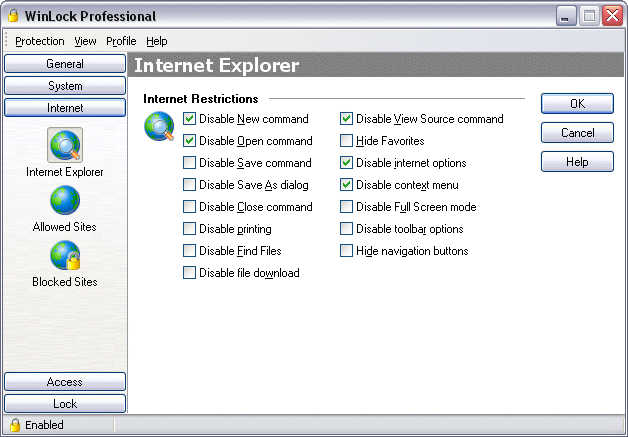Open the Lock section
Screen dimensions: 628x437
[65, 404]
